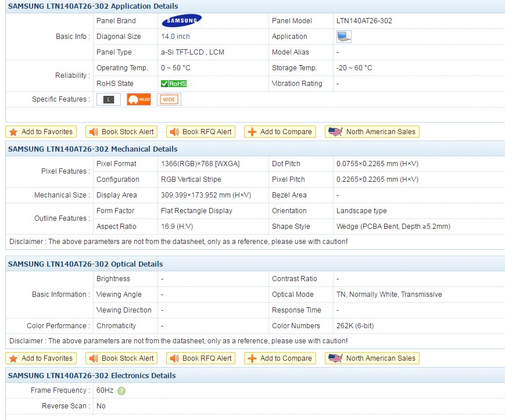Click upper Add to Favorites button
Image resolution: width=505 pixels, height=420 pixels.
click(41, 132)
